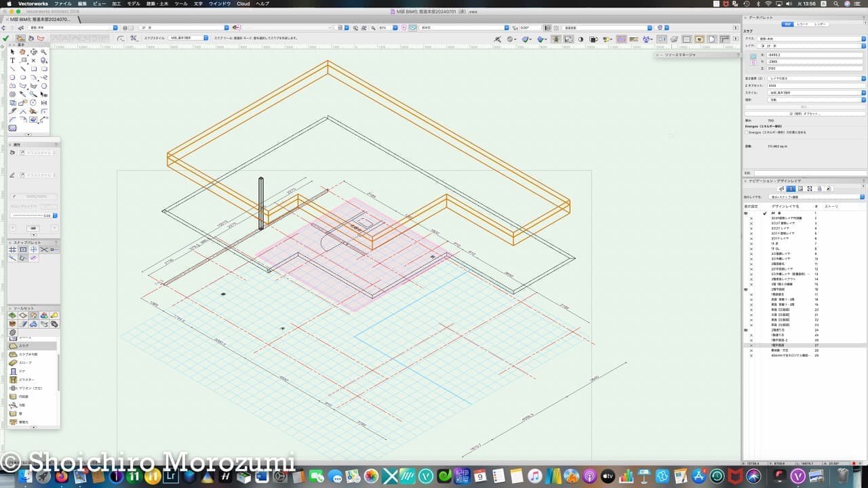868x488 pixels.
Task: Click the X coordinate input field
Action: pos(814,54)
